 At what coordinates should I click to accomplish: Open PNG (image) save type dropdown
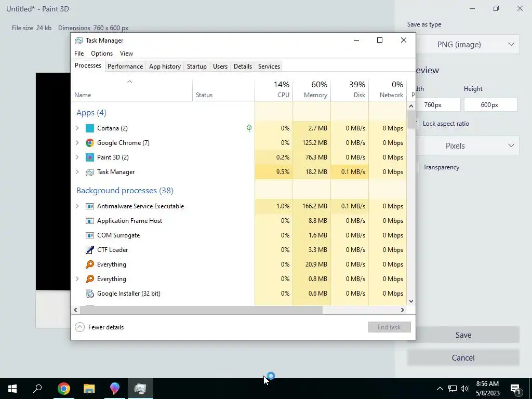tap(468, 45)
